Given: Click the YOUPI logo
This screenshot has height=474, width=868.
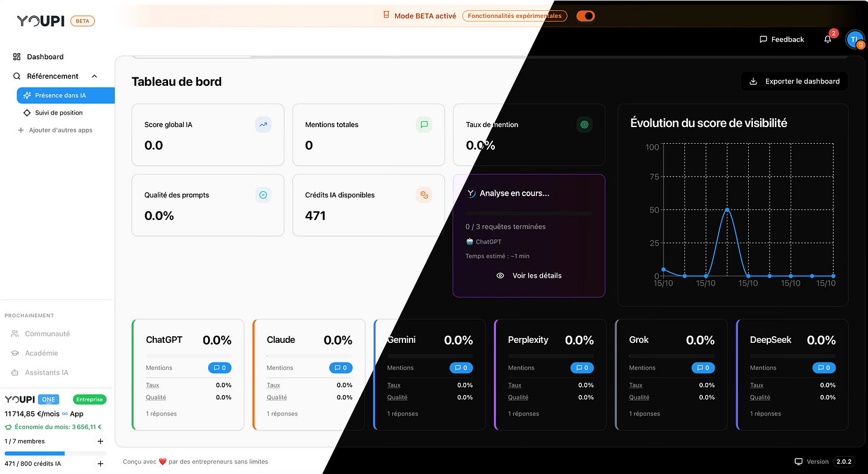Looking at the screenshot, I should pyautogui.click(x=41, y=21).
